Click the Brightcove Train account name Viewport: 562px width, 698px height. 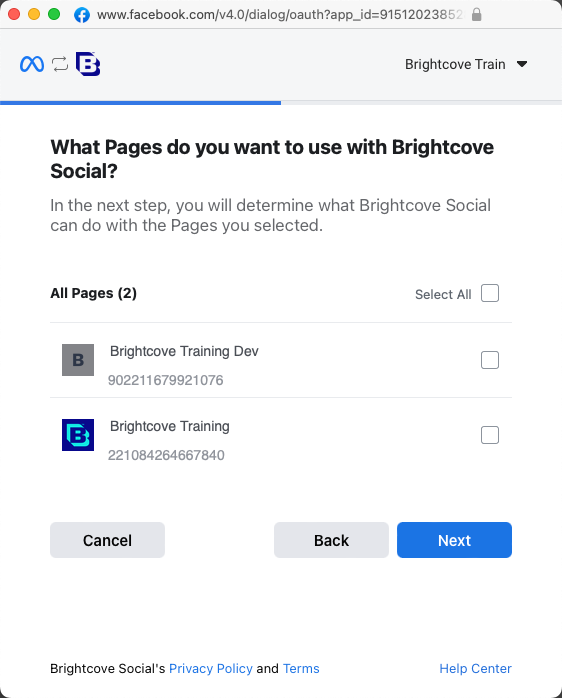[455, 64]
